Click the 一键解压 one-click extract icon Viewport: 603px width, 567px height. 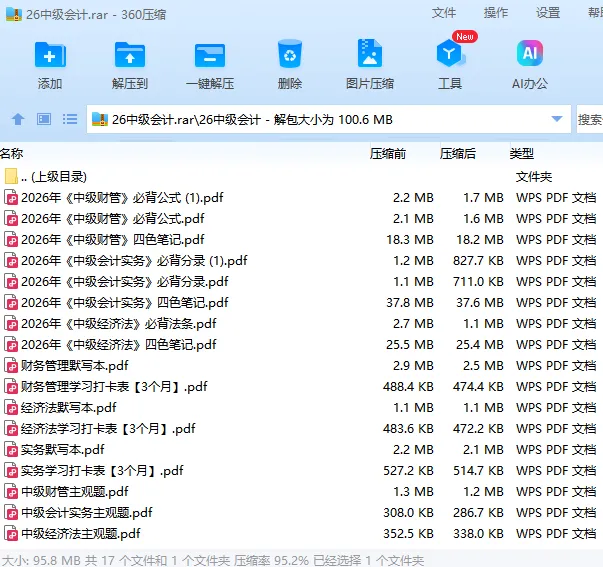(210, 56)
